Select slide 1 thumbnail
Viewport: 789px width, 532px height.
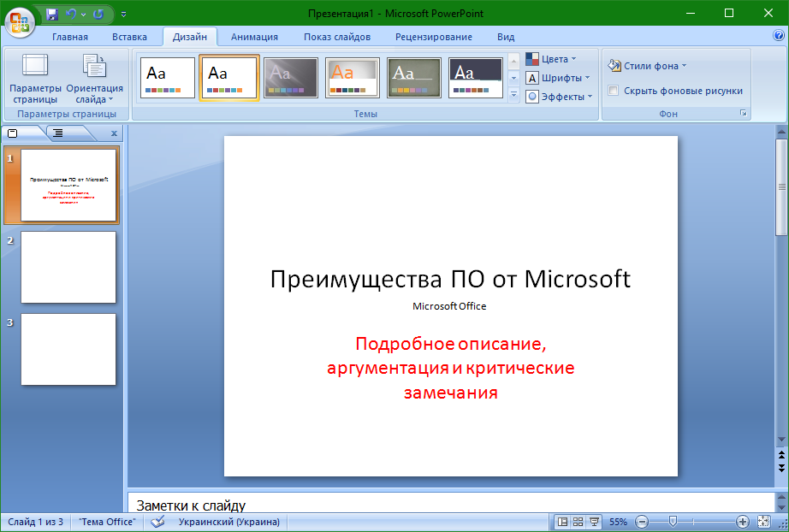68,185
